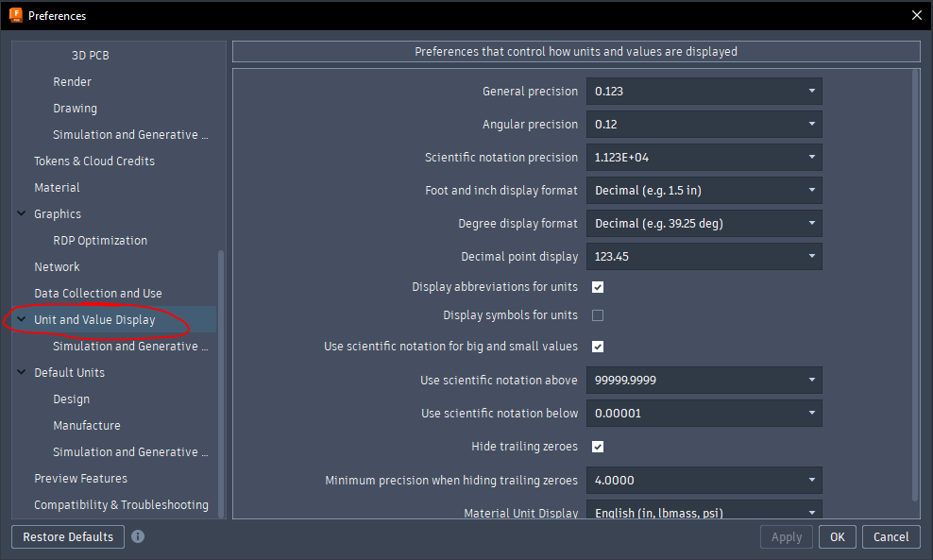Click the Fusion app icon in title bar
Viewport: 933px width, 560px height.
point(15,15)
